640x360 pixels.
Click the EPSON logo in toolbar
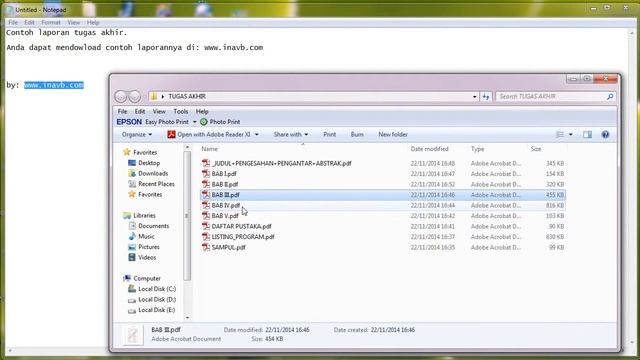click(x=129, y=122)
